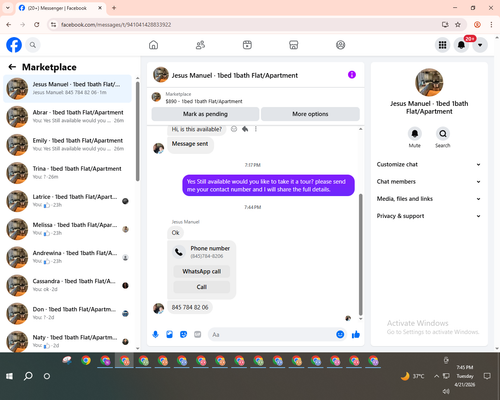
Task: Expand Media, files and links section
Action: click(x=429, y=199)
